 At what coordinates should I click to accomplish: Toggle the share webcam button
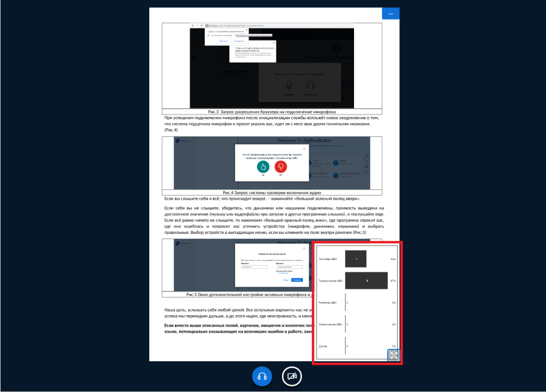(292, 376)
